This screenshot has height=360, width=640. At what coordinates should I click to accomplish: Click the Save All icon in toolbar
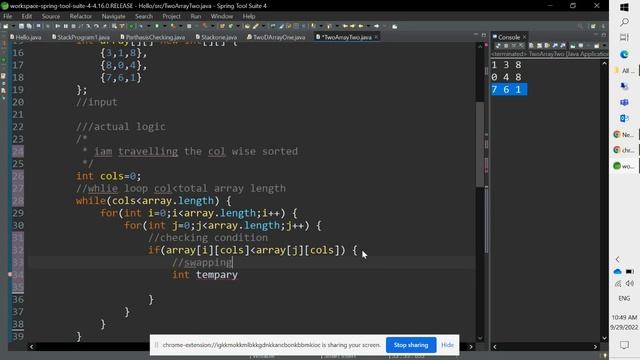click(29, 26)
